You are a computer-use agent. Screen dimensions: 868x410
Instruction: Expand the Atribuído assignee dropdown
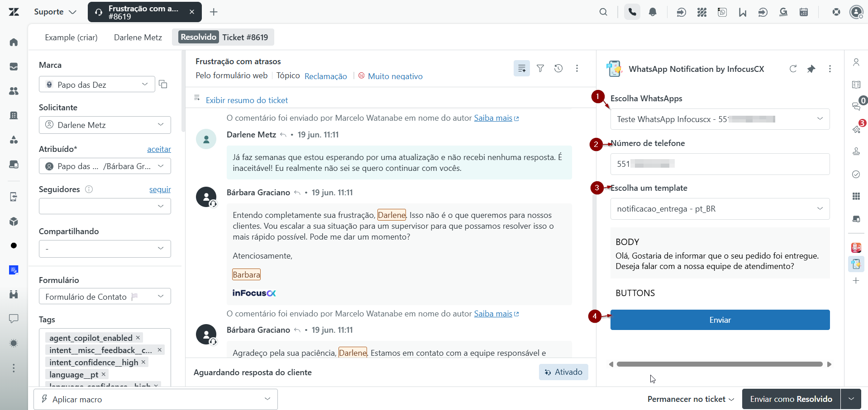[105, 166]
